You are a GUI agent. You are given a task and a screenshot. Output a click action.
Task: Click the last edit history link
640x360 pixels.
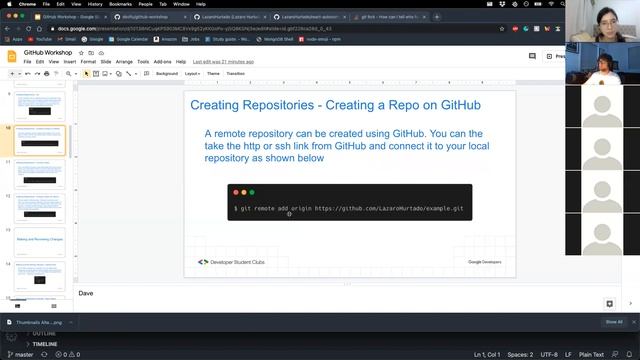coord(223,62)
